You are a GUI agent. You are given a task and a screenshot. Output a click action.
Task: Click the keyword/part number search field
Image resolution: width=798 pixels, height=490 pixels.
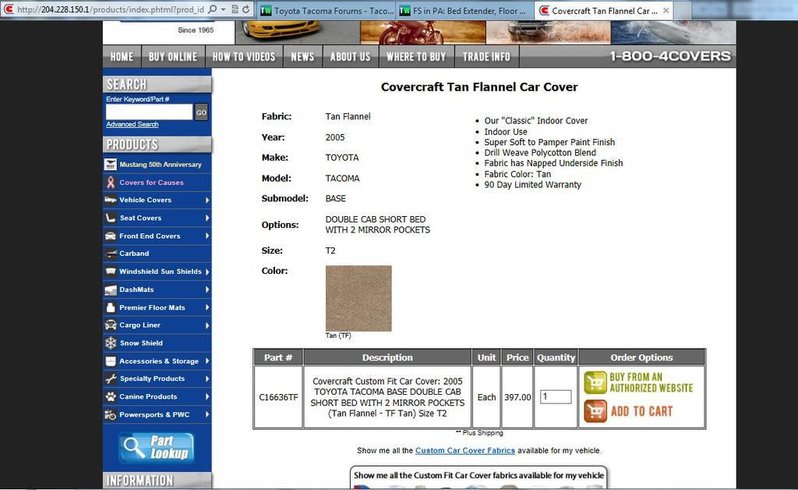[149, 112]
